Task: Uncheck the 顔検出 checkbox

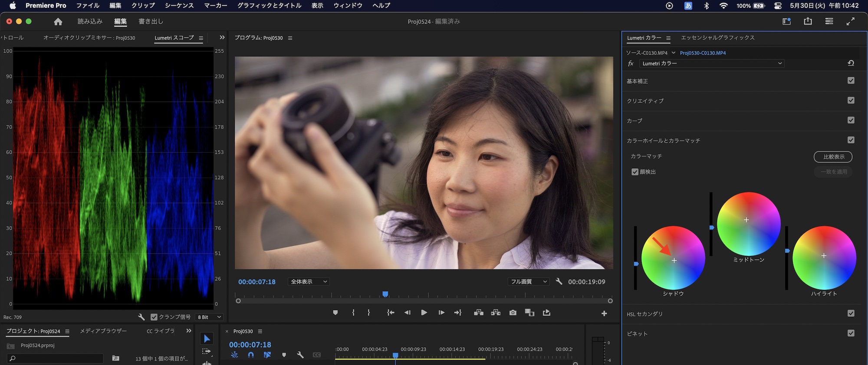Action: pyautogui.click(x=635, y=172)
